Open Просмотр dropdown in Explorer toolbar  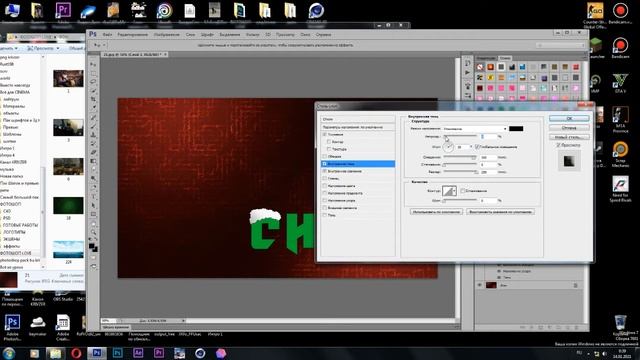tap(43, 48)
